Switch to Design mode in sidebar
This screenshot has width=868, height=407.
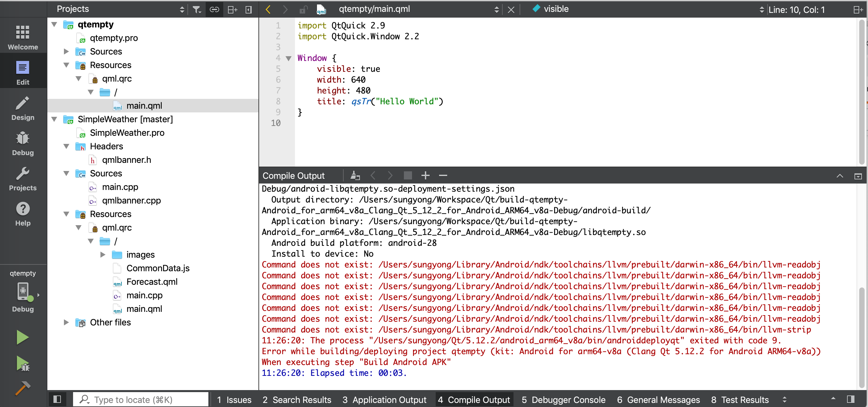click(23, 109)
